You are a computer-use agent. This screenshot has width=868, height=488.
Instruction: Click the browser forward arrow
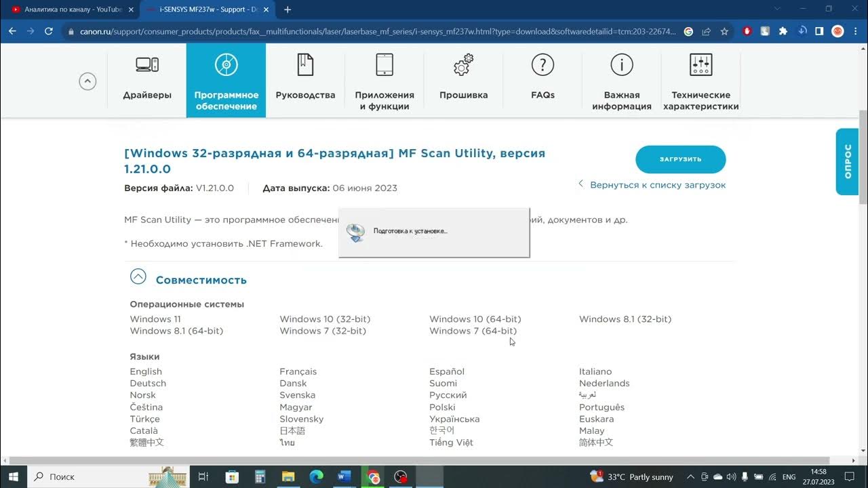31,31
